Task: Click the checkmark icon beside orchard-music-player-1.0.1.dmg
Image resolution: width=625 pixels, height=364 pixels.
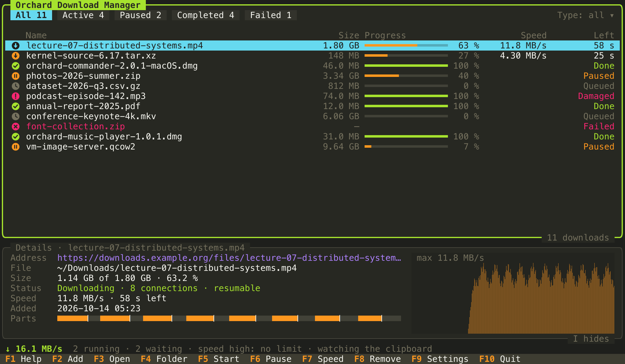Action: (16, 137)
